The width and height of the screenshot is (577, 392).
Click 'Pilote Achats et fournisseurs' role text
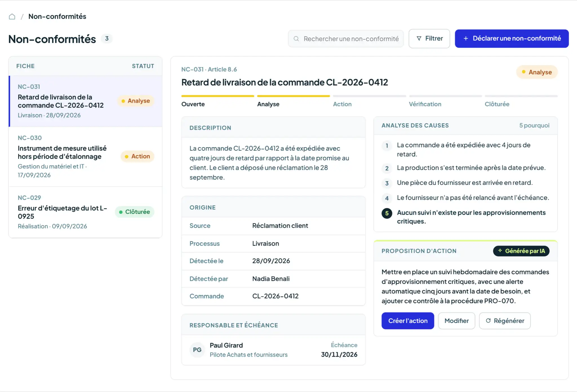pyautogui.click(x=248, y=355)
